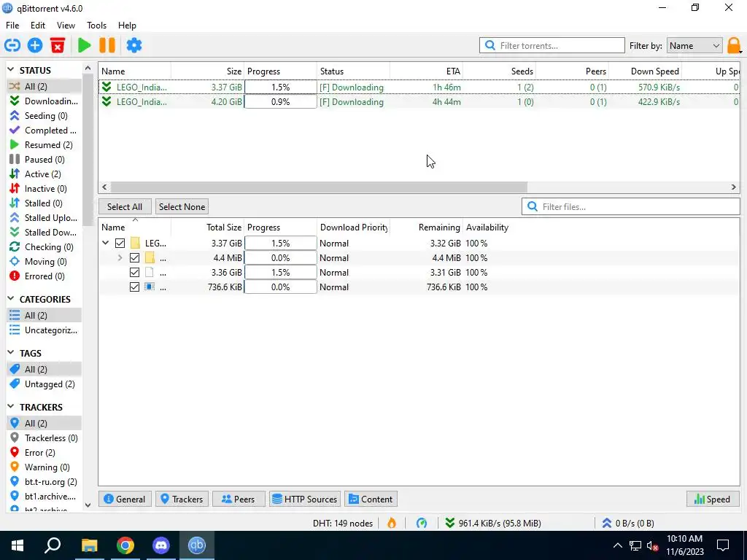The height and width of the screenshot is (560, 747).
Task: Sort torrents by Down Speed column header
Action: click(645, 71)
